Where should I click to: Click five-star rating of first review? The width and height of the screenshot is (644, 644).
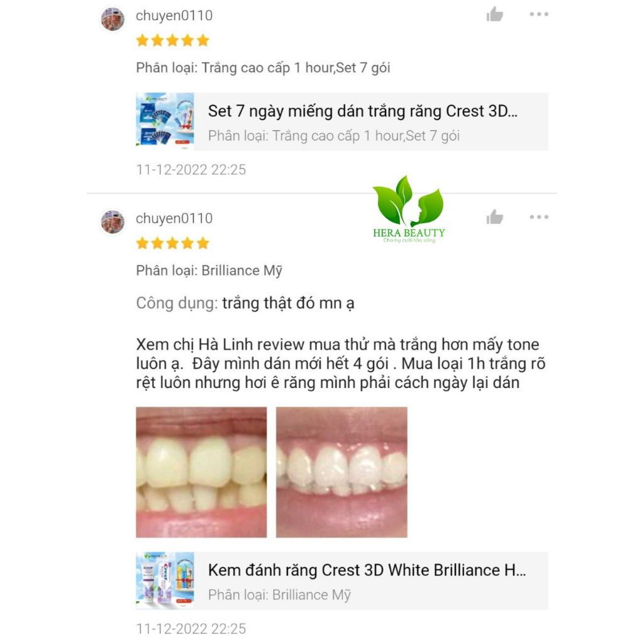pos(172,40)
